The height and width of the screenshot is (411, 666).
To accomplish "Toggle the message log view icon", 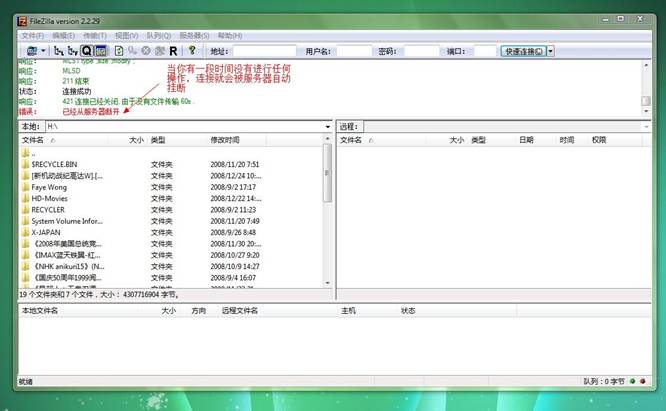I will click(x=101, y=51).
